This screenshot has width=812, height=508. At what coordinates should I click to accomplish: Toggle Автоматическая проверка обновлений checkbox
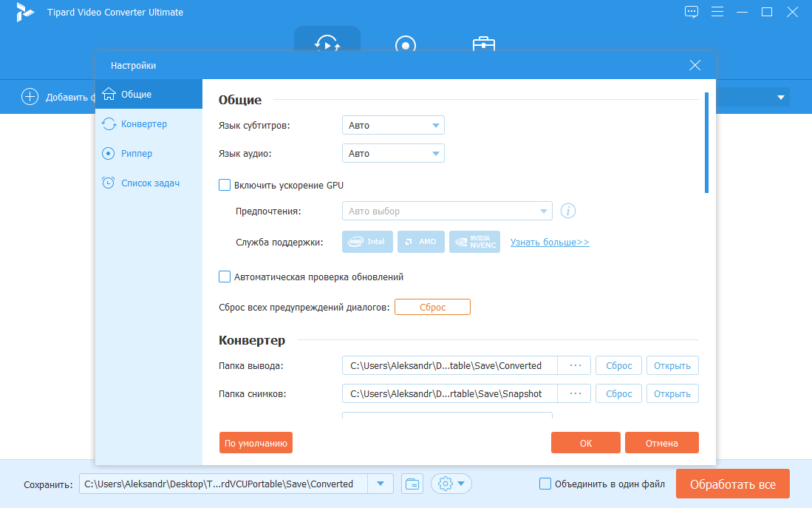[x=225, y=277]
